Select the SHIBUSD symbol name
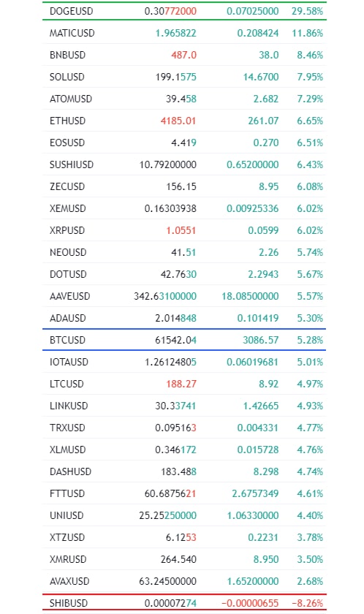364x614 pixels. point(69,603)
